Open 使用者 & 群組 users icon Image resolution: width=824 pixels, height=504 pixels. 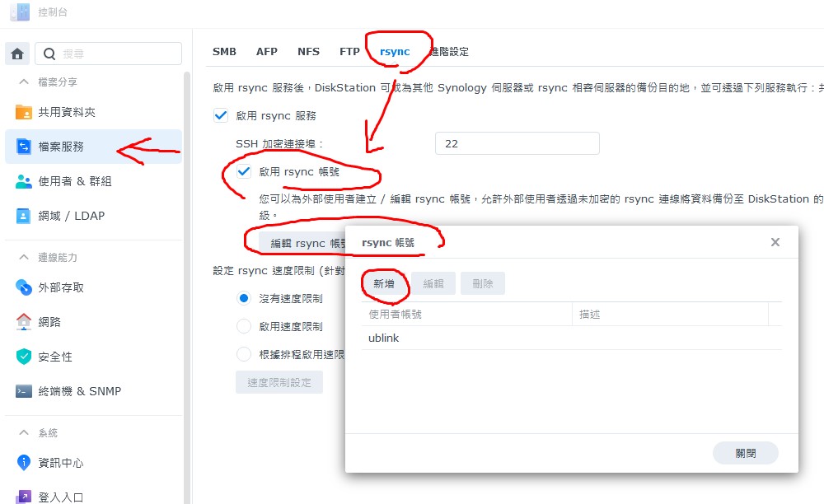pyautogui.click(x=24, y=181)
